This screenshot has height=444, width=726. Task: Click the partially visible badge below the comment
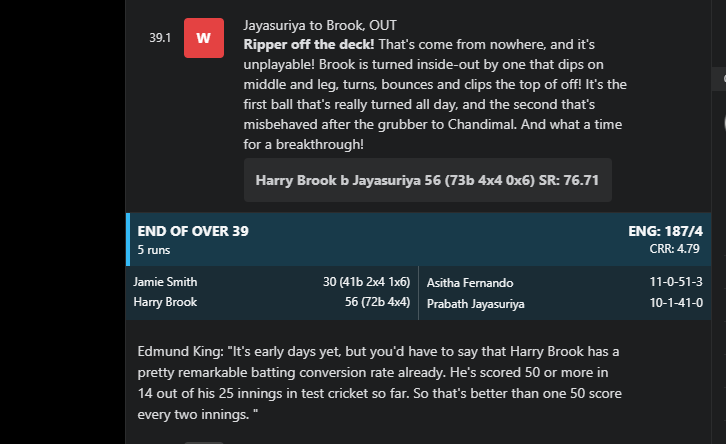pos(204,443)
